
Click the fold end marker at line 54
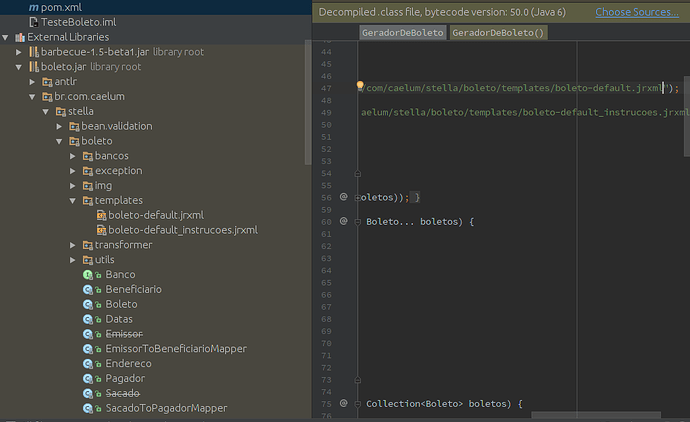click(x=358, y=174)
